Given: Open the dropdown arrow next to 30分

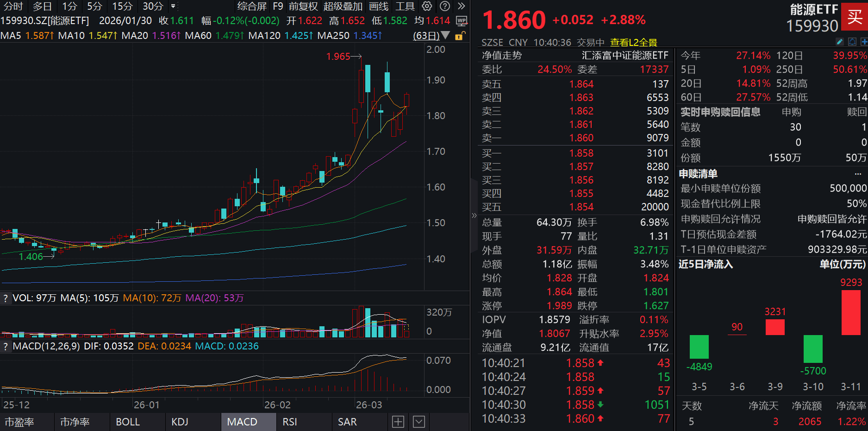Looking at the screenshot, I should [x=173, y=7].
